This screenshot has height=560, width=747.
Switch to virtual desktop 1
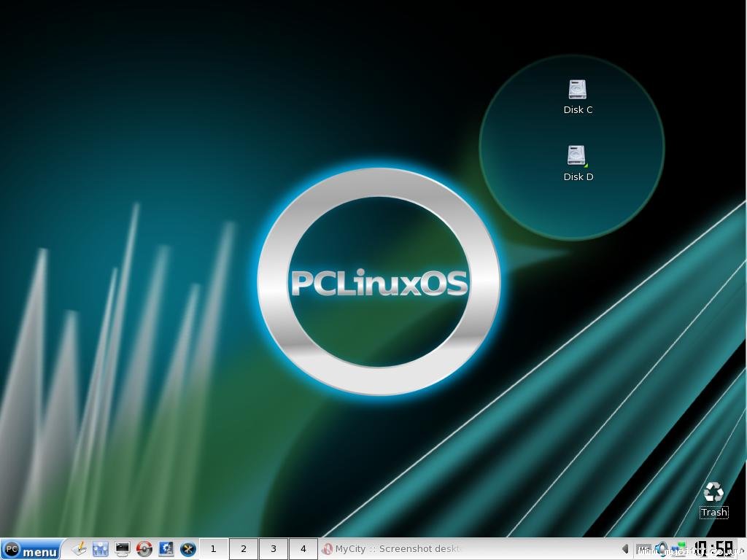[x=213, y=549]
